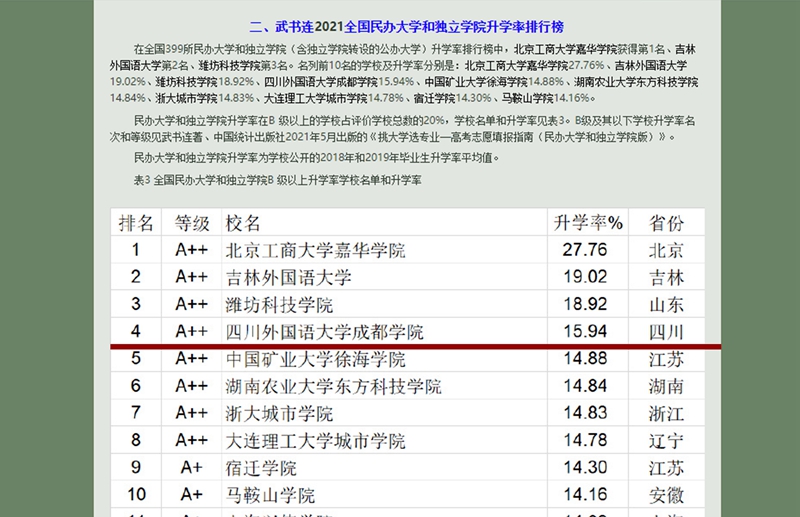Screen dimensions: 800x517
Task: Click 浙大城市学院 in the rank 7 row
Action: pos(280,413)
